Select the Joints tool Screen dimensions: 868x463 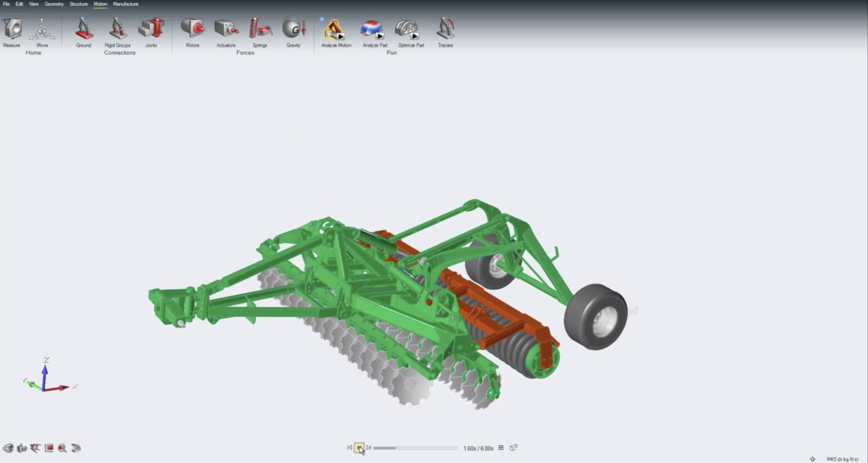[x=151, y=29]
